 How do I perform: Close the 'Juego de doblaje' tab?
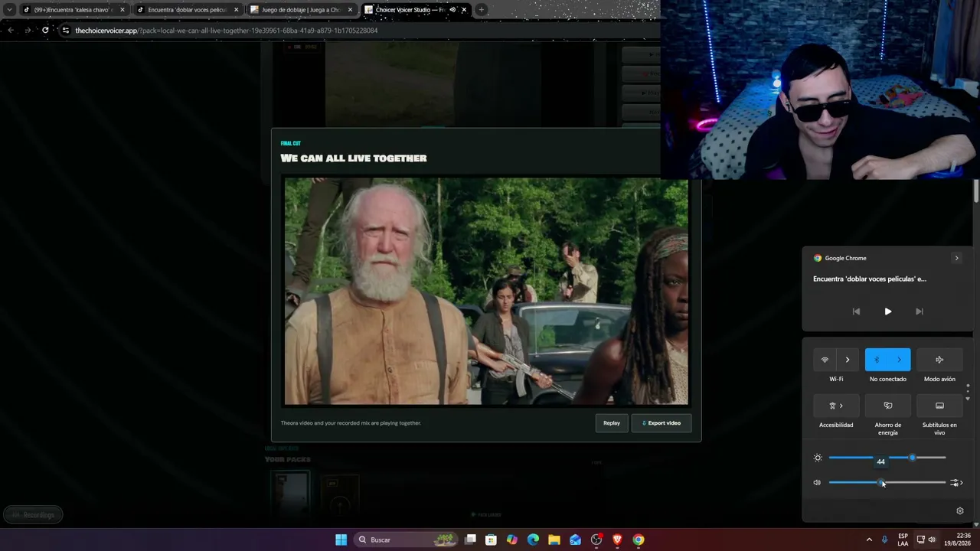[x=350, y=10]
